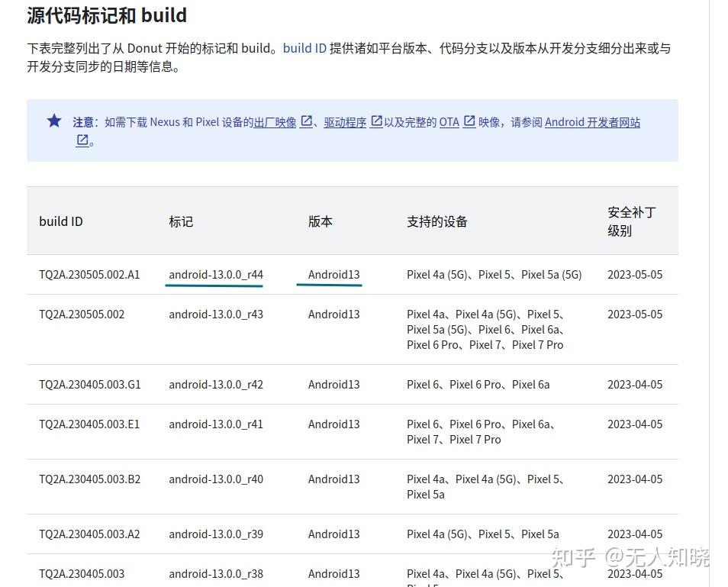Click the 源代码标记和 build page heading
This screenshot has height=587, width=728.
pyautogui.click(x=105, y=15)
